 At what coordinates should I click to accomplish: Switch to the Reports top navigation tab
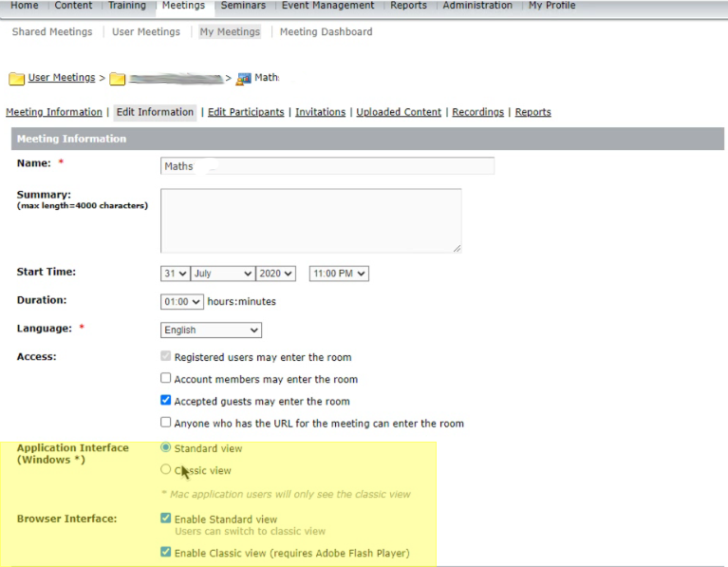[x=408, y=6]
